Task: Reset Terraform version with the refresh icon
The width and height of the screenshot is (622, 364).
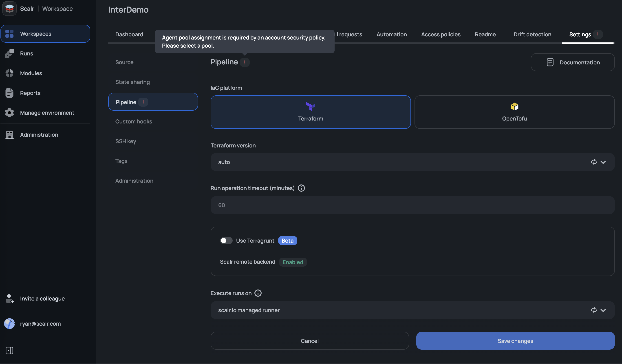Action: [x=594, y=162]
